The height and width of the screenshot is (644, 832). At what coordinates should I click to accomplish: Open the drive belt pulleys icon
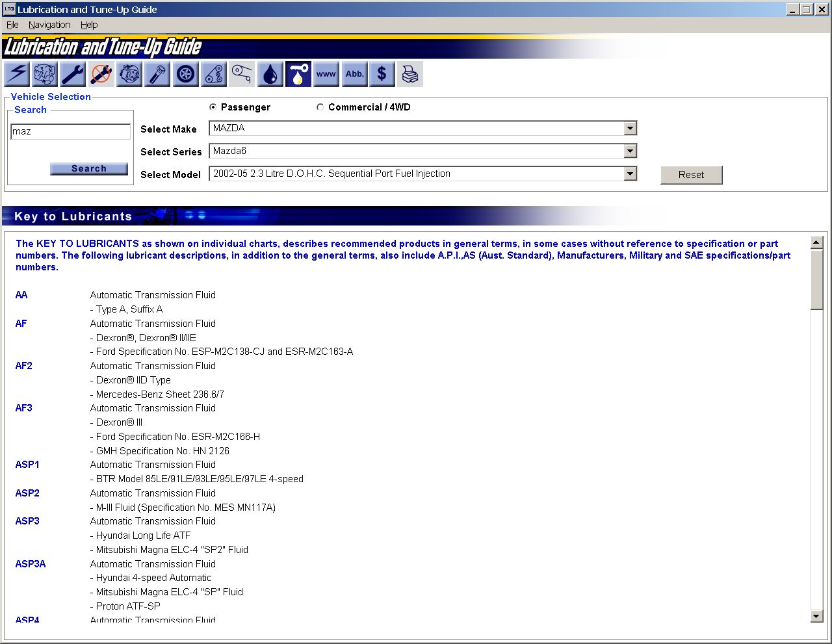coord(214,74)
